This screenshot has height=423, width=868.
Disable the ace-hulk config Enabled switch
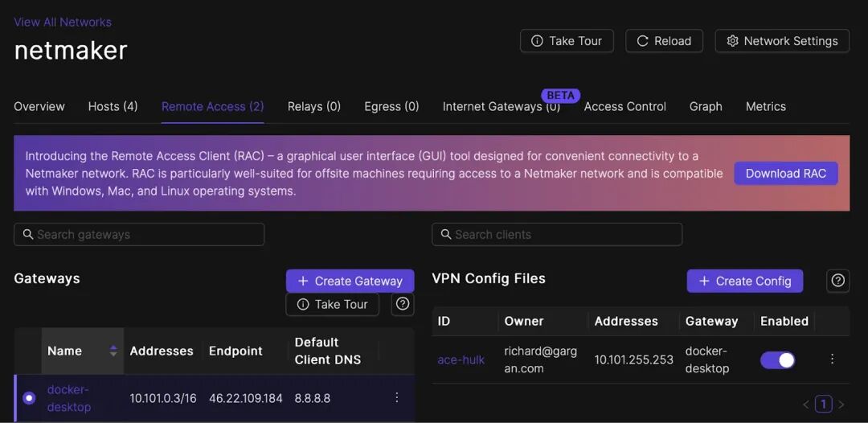pos(778,360)
